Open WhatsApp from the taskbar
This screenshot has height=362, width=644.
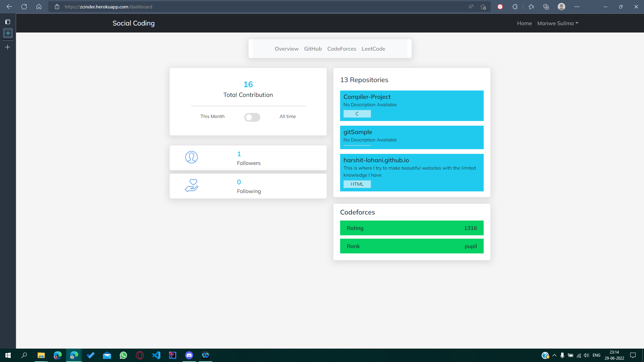(123, 355)
